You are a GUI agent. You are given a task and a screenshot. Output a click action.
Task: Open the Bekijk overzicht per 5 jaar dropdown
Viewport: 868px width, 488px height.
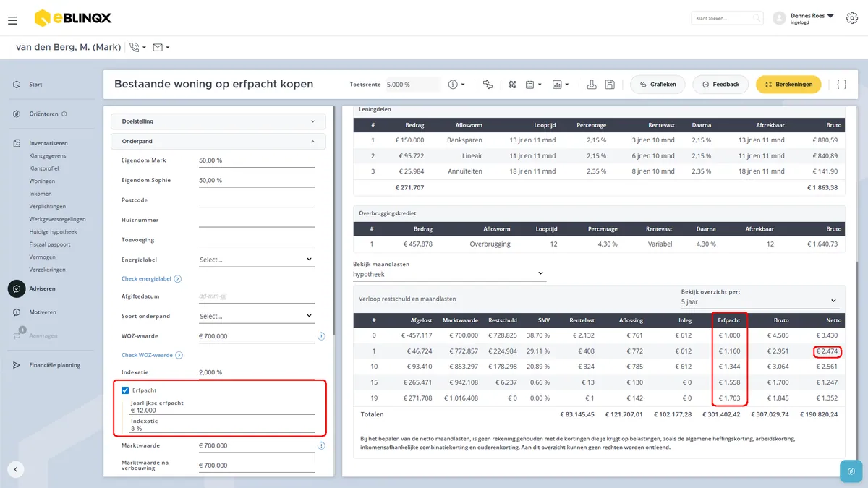[x=759, y=301]
